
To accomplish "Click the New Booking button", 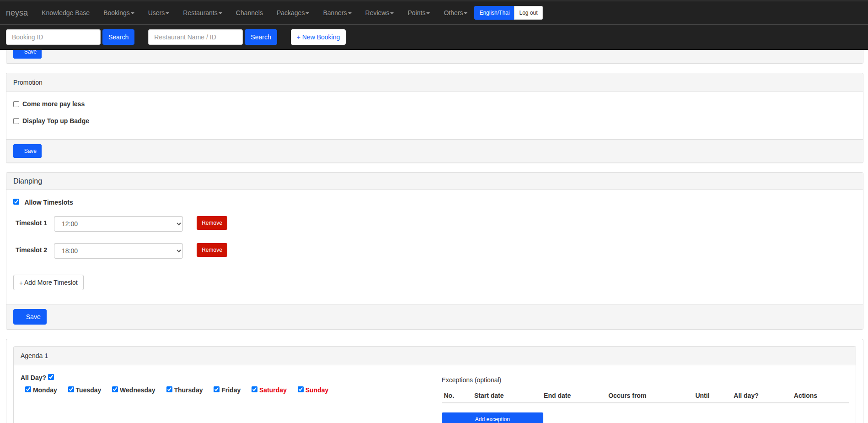I will tap(318, 37).
